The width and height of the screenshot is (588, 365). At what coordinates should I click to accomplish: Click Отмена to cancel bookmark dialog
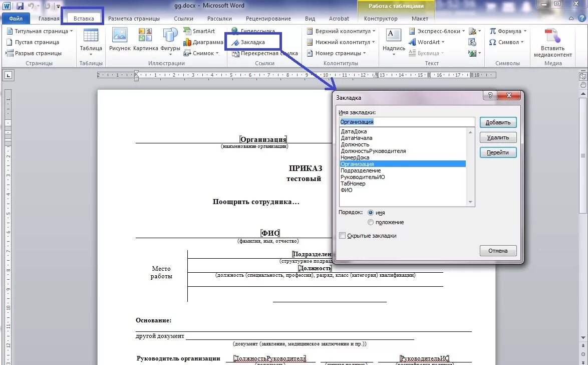[498, 251]
